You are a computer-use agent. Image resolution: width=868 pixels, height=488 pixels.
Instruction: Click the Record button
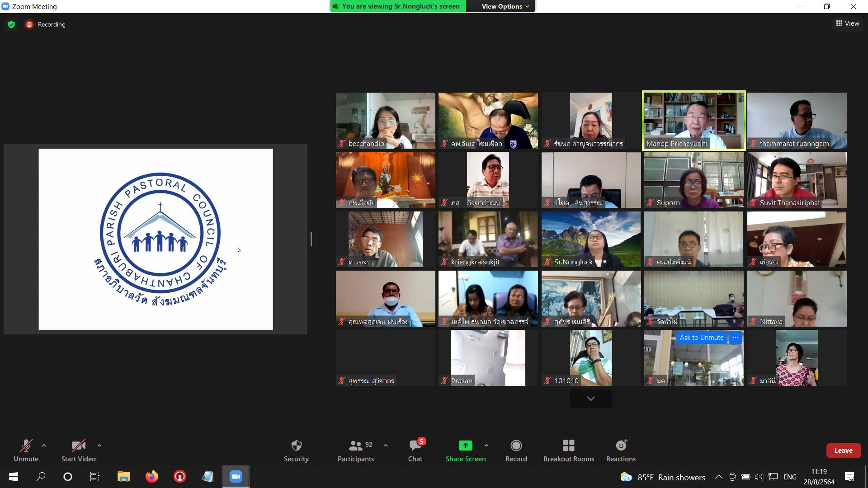pos(516,450)
